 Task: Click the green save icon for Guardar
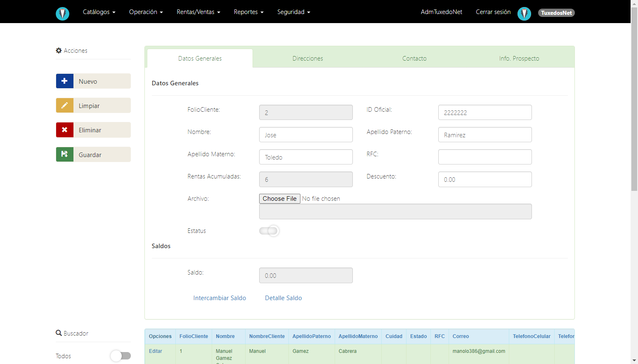pyautogui.click(x=65, y=155)
